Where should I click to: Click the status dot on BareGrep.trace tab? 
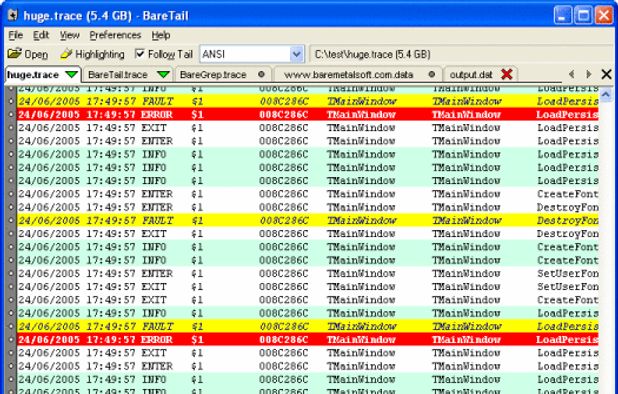[x=261, y=74]
